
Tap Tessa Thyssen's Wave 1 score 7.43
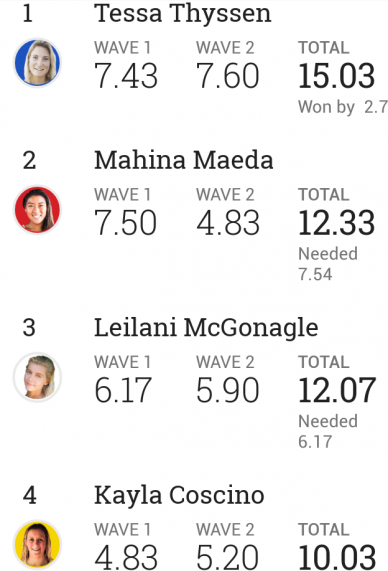pyautogui.click(x=126, y=76)
